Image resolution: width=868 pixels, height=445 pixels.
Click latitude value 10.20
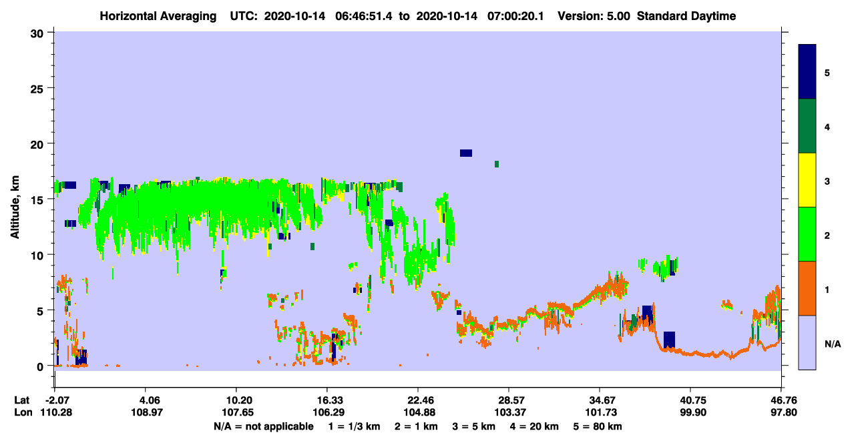click(x=236, y=400)
